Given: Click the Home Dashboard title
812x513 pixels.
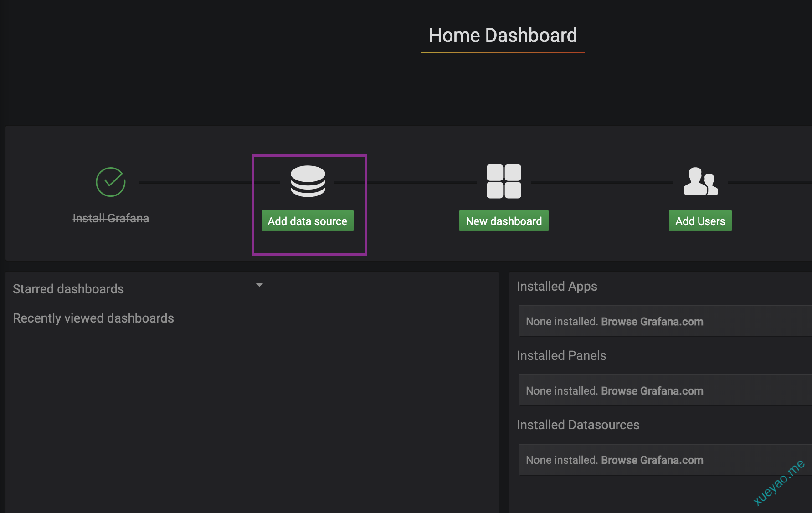Looking at the screenshot, I should tap(503, 36).
